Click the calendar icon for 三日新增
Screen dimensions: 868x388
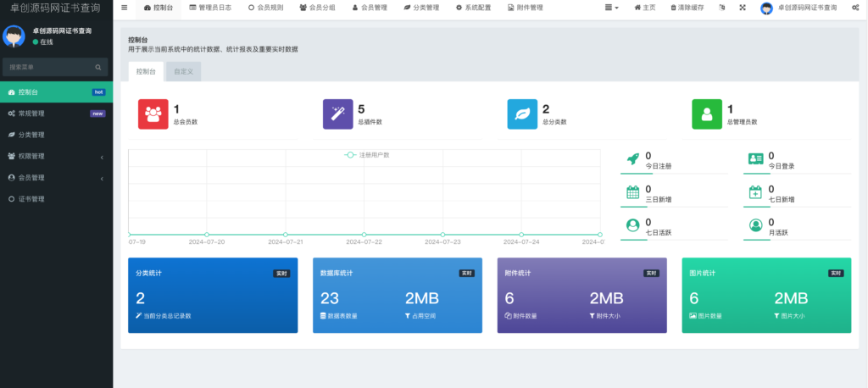(x=632, y=192)
